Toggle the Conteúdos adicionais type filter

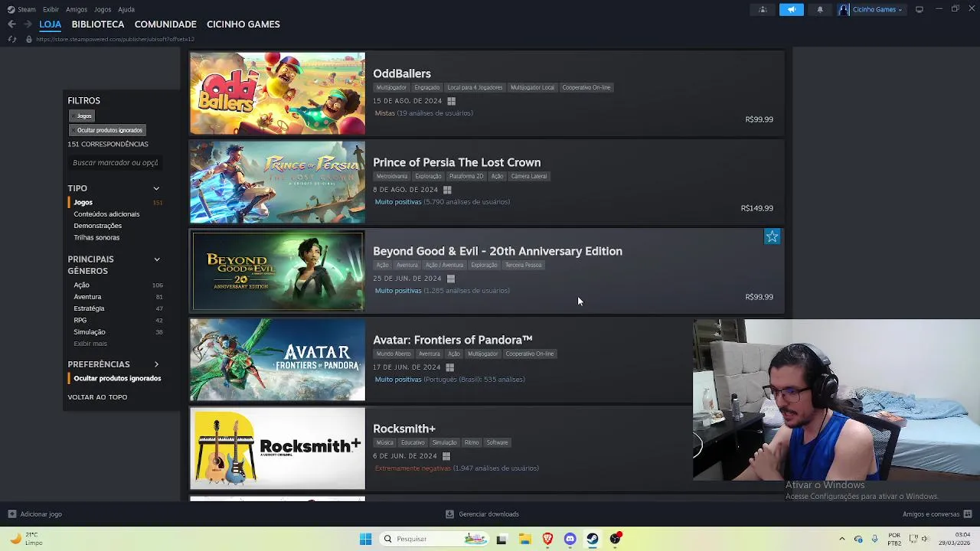(x=106, y=214)
